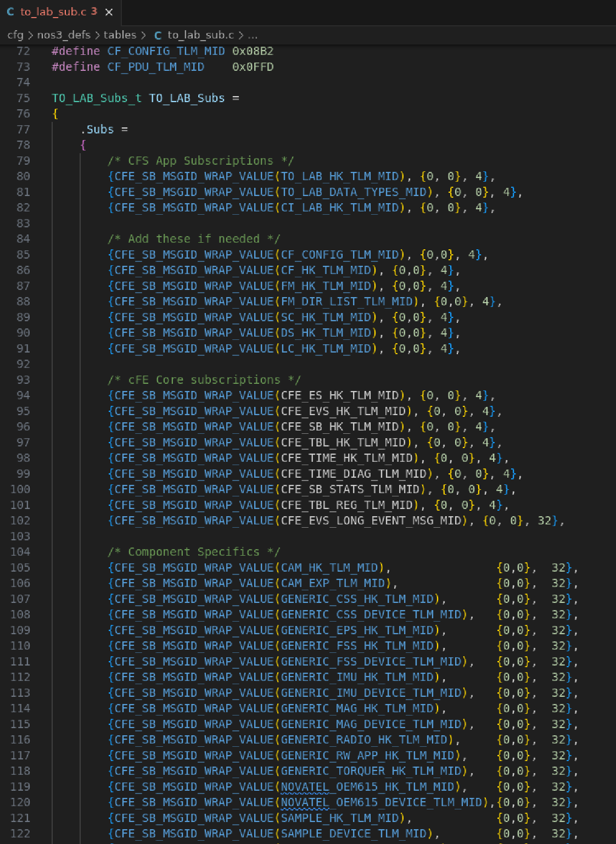Close the to_lab_sub.c tab
Viewport: 616px width, 844px height.
coord(109,12)
